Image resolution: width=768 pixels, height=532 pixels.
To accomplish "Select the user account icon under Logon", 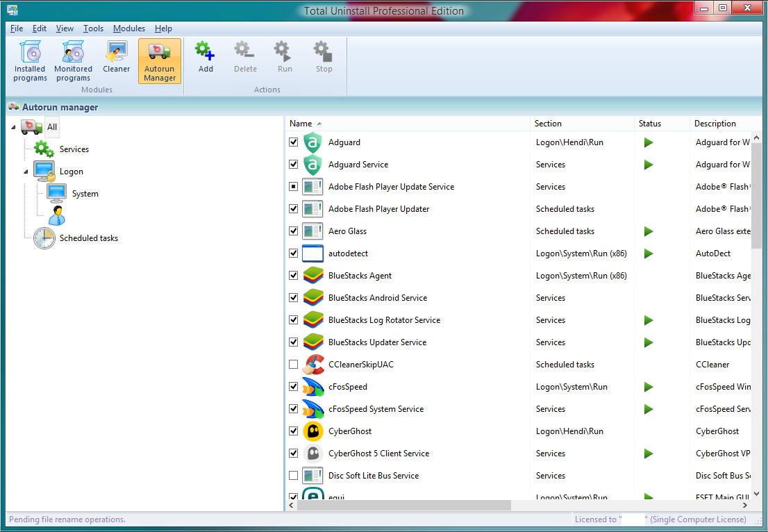I will click(57, 215).
